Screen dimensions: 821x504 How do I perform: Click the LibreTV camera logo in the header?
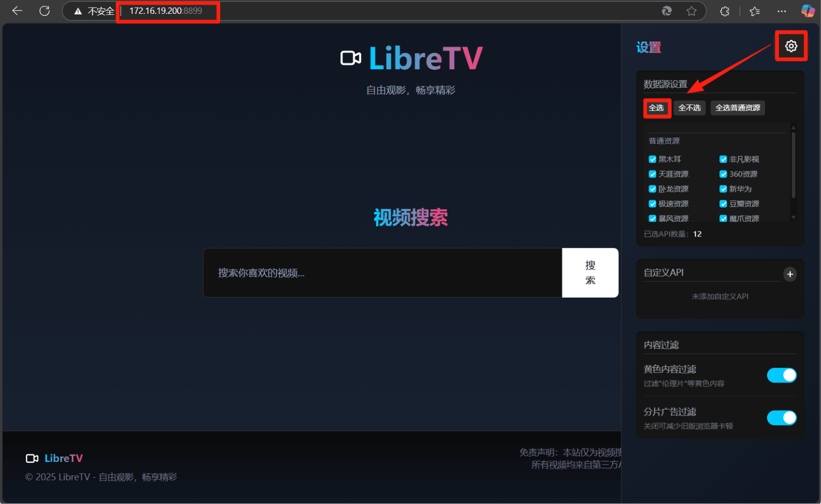(351, 57)
